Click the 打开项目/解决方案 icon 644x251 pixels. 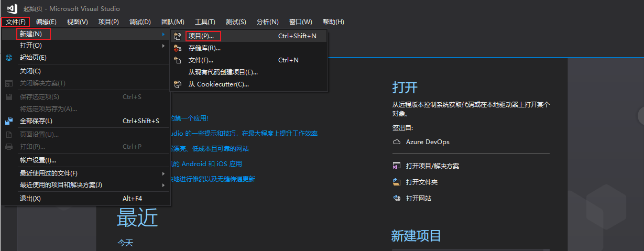[397, 166]
